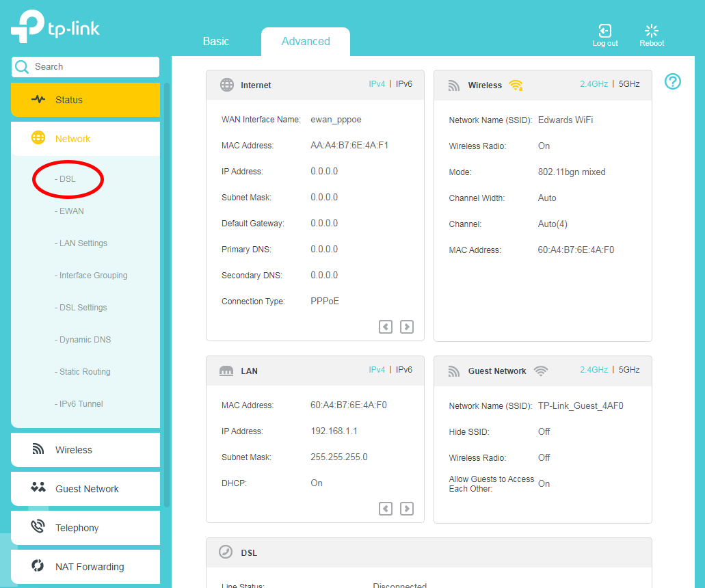Open the DSL submenu item
705x588 pixels.
click(65, 179)
